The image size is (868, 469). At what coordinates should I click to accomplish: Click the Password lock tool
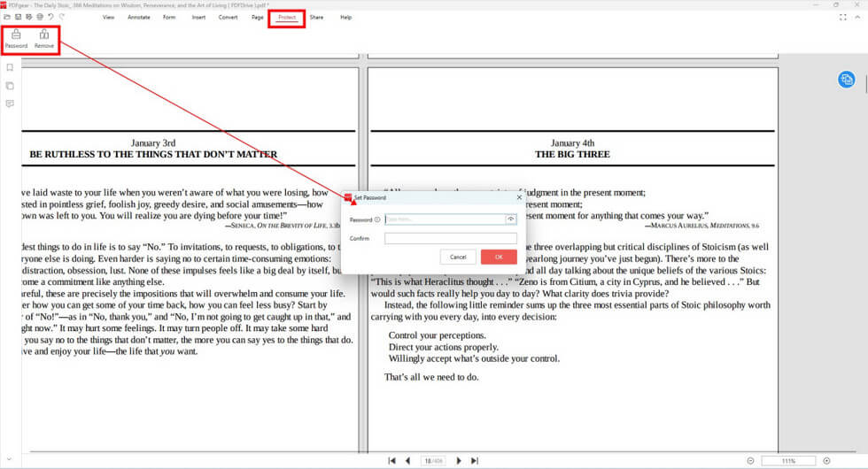coord(16,39)
